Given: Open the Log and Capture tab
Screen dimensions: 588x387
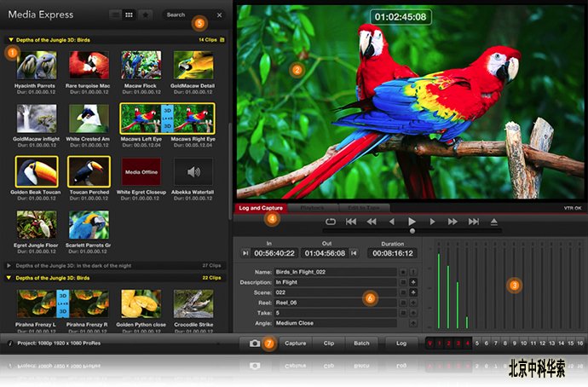Looking at the screenshot, I should (x=261, y=208).
